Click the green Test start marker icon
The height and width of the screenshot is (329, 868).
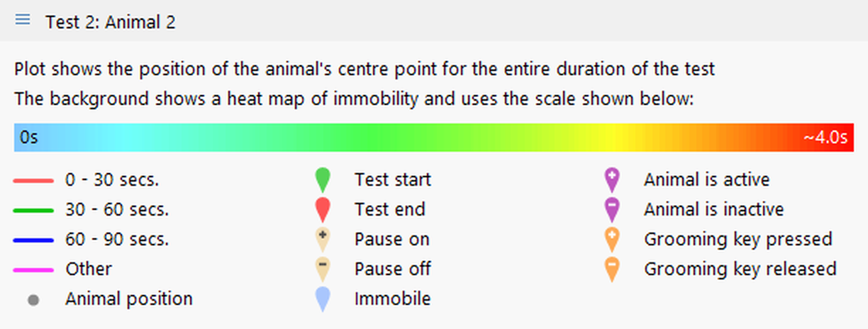323,180
